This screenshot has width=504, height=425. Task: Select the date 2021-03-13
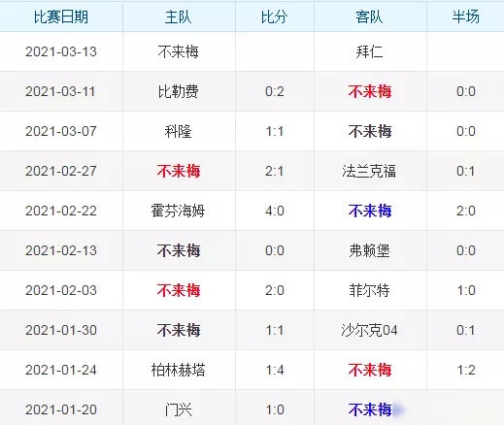(x=61, y=51)
